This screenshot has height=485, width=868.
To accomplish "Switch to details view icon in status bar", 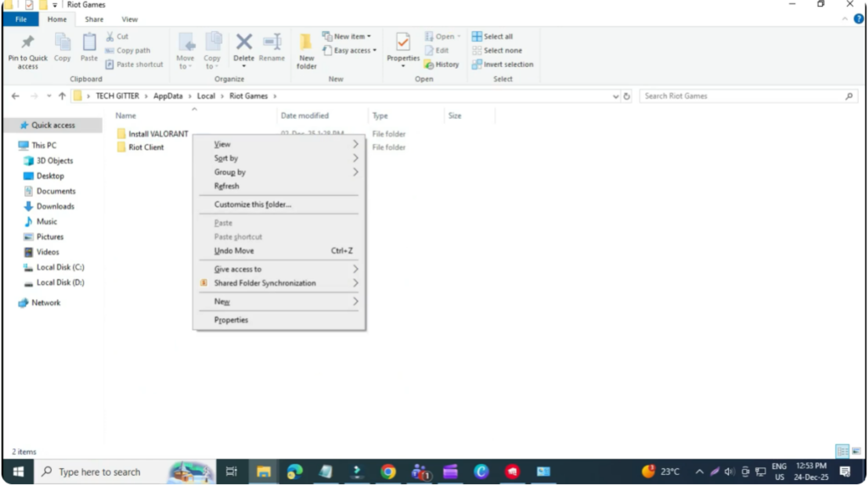I will [842, 451].
